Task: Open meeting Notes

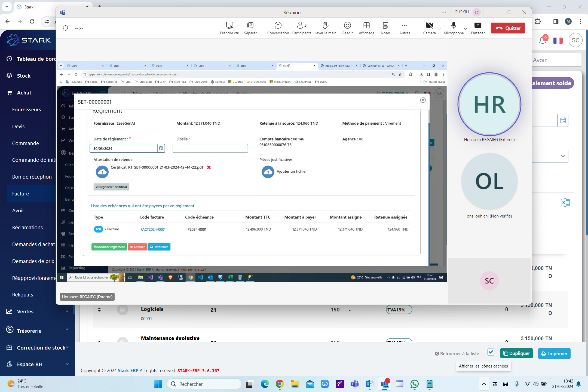Action: [385, 28]
